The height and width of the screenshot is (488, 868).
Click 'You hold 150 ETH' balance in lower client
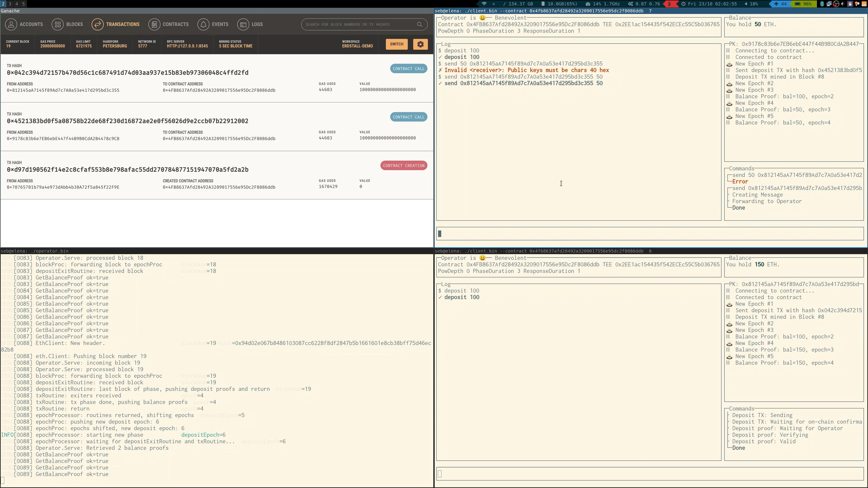tap(753, 264)
